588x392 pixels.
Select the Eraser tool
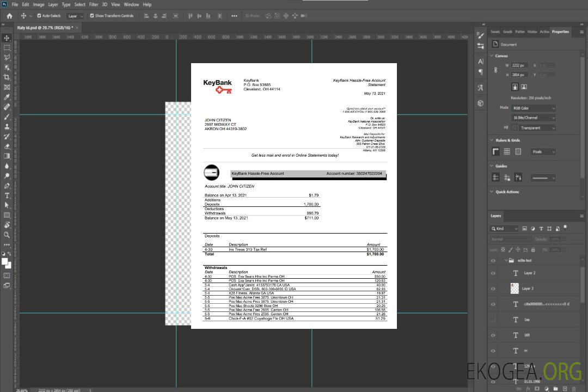pos(7,146)
